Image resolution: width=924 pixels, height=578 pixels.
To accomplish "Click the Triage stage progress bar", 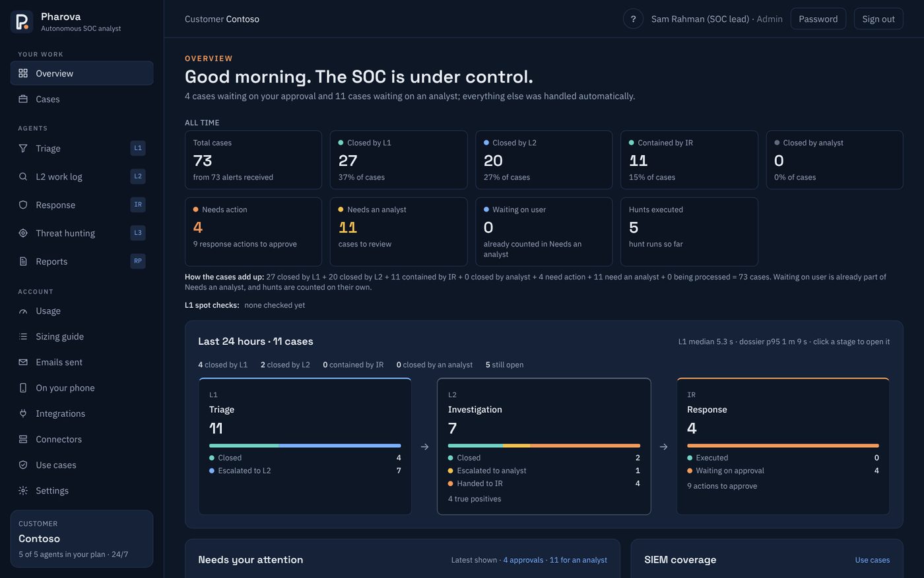I will [x=305, y=446].
